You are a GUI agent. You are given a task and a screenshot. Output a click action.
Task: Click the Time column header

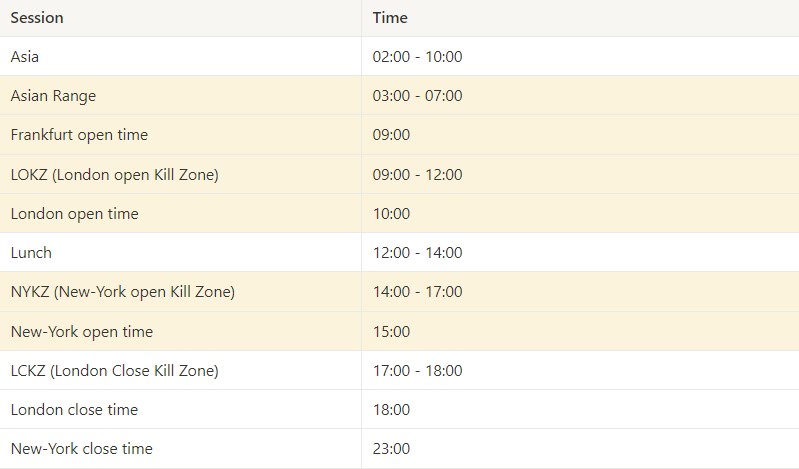580,18
